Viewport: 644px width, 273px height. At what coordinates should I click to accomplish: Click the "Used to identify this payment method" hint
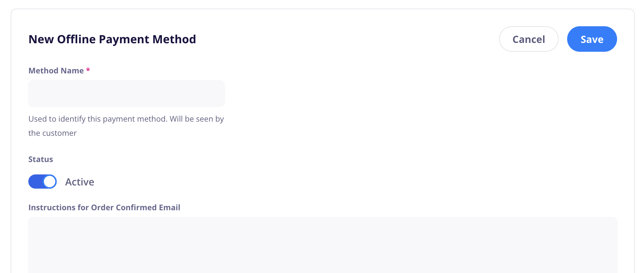(98, 119)
